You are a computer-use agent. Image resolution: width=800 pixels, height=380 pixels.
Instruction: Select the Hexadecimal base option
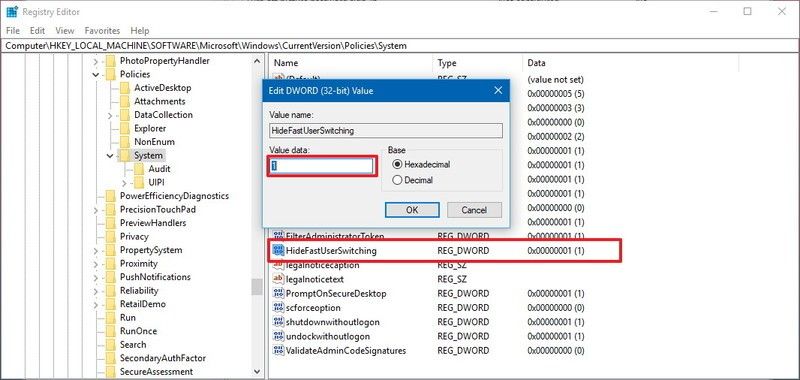pos(397,165)
